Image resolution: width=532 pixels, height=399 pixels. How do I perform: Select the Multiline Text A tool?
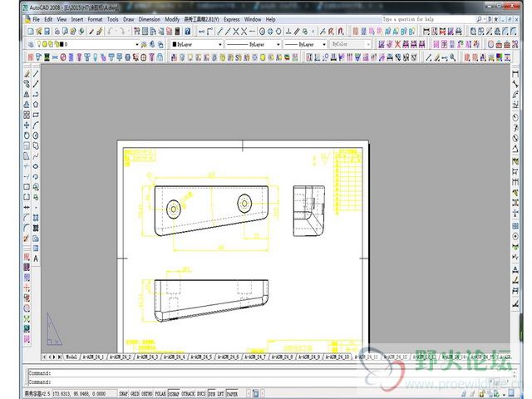tap(36, 259)
